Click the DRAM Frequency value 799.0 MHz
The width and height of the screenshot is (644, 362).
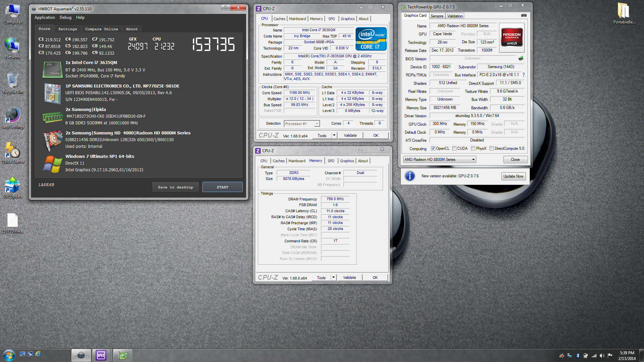[x=335, y=199]
